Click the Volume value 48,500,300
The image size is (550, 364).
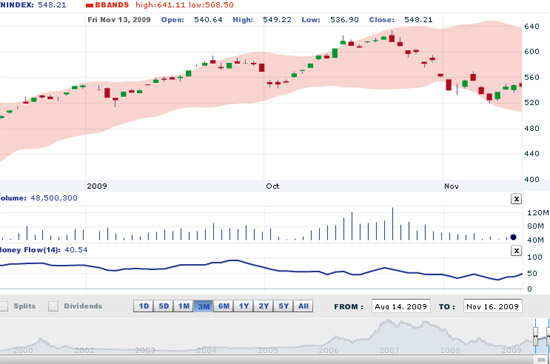(54, 198)
